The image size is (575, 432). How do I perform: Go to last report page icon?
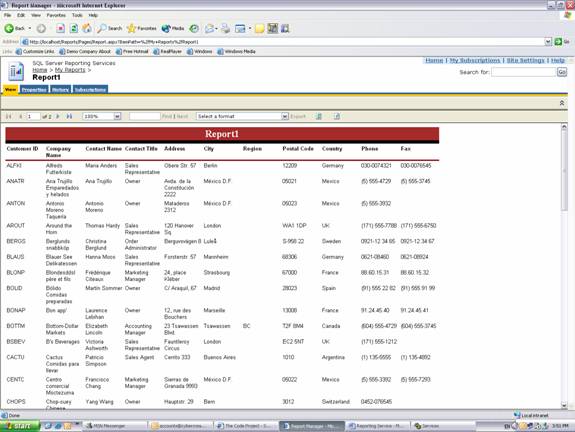[69, 116]
